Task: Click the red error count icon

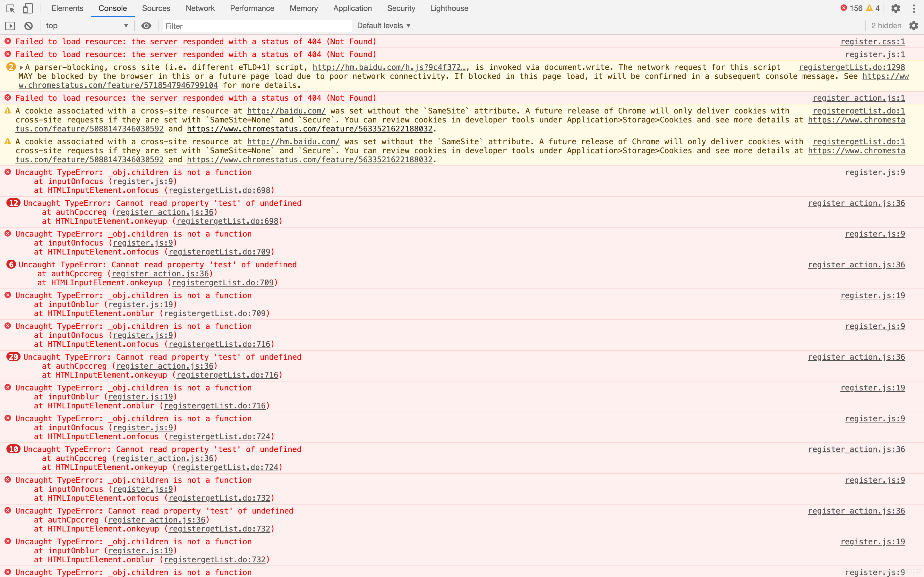Action: coord(844,8)
